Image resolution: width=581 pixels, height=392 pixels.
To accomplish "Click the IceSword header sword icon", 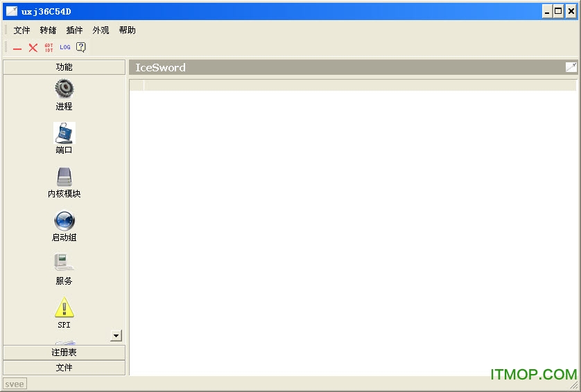I will (571, 67).
